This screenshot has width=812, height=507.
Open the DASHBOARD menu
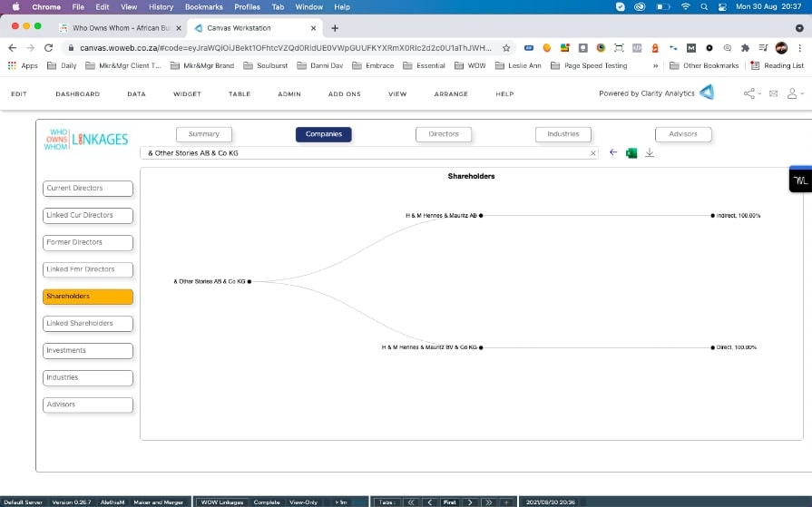click(78, 94)
